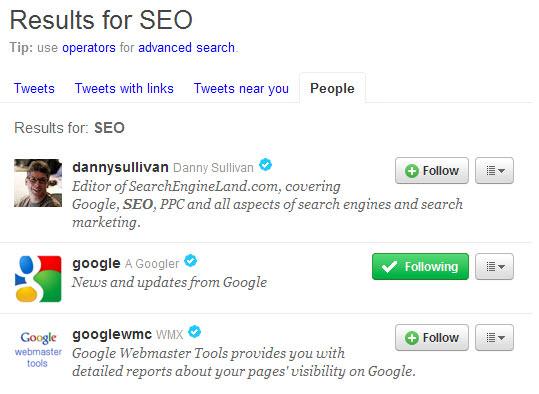The height and width of the screenshot is (394, 539).
Task: Click verified badge next to Danny Sullivan
Action: pyautogui.click(x=265, y=165)
